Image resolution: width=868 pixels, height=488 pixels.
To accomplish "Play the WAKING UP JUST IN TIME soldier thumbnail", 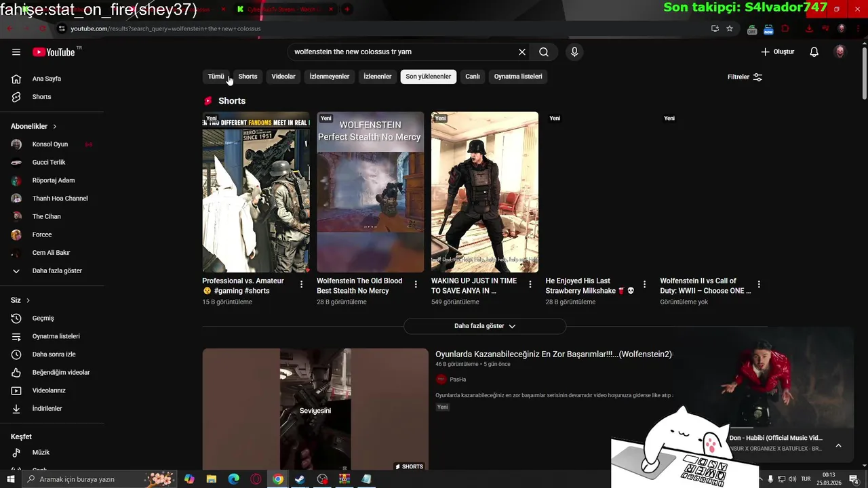I will [x=485, y=192].
